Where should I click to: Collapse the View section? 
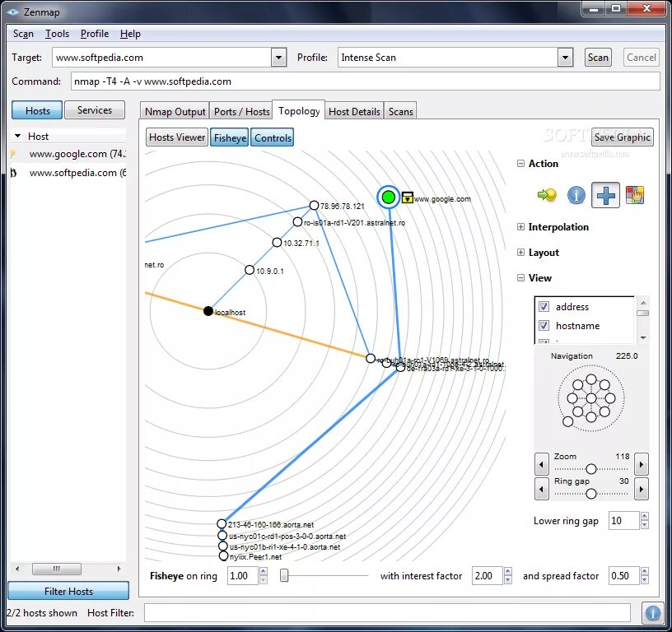click(x=520, y=278)
